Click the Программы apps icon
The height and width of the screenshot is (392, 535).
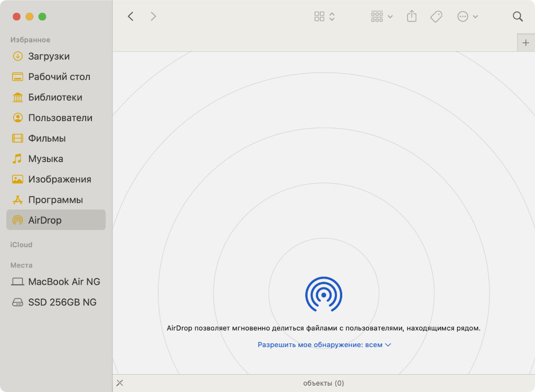pos(18,200)
